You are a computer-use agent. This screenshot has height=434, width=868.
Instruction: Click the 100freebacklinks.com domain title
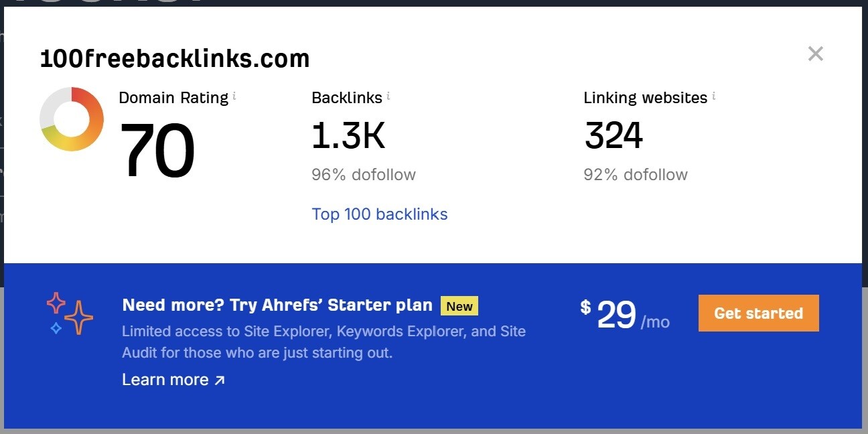pyautogui.click(x=175, y=59)
